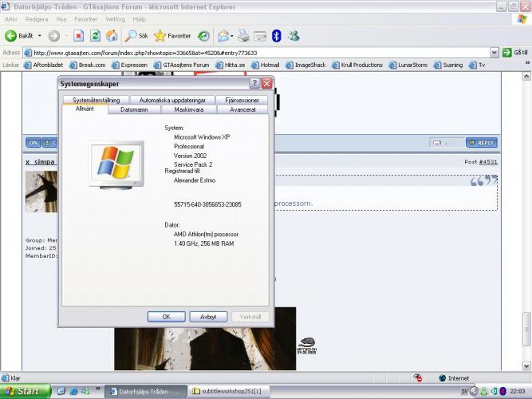Click the help question mark in Systemegenskaper
The height and width of the screenshot is (399, 532).
click(254, 83)
